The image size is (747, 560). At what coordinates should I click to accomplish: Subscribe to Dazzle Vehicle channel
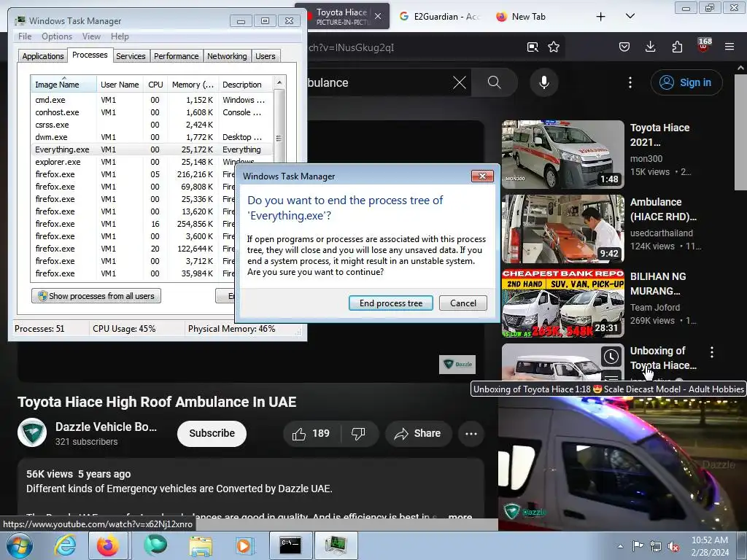212,433
